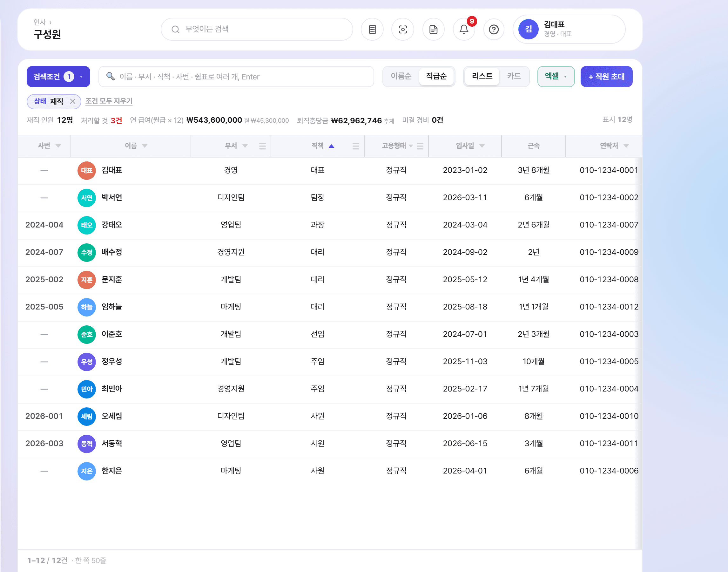The height and width of the screenshot is (572, 728).
Task: Open the 연락처 column sort arrow
Action: (x=626, y=146)
